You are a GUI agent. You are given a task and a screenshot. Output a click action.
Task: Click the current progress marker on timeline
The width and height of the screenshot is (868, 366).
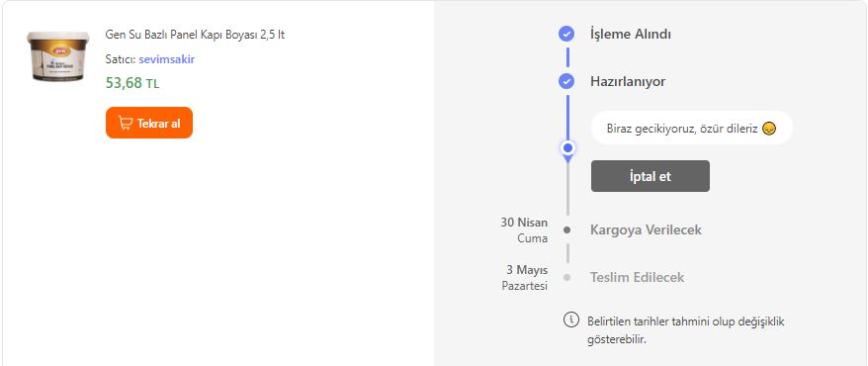coord(567,148)
